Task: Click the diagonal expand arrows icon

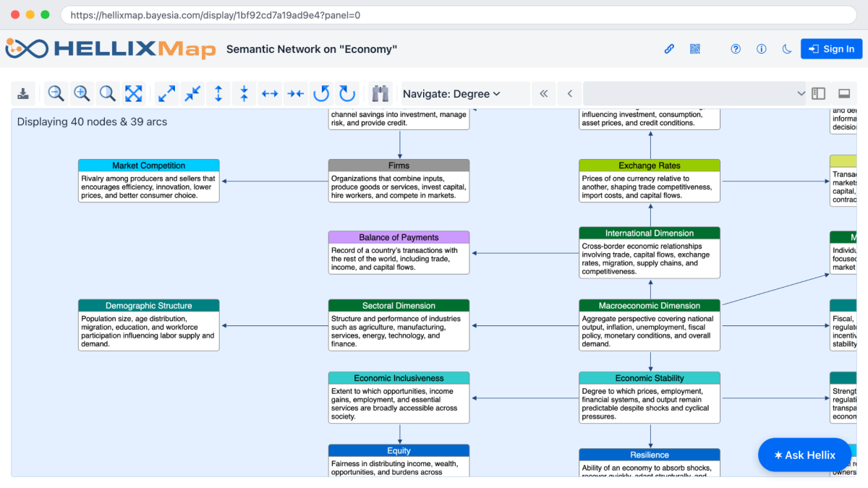Action: pos(166,93)
